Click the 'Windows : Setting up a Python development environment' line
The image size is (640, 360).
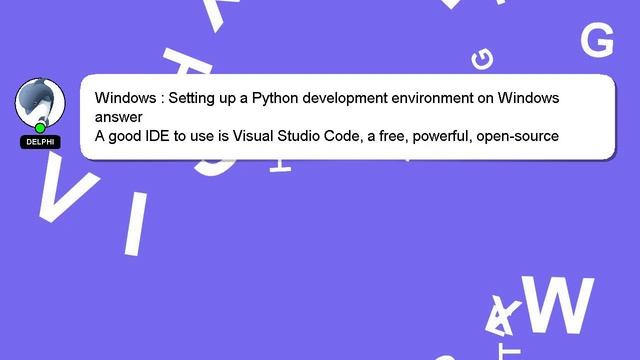(327, 98)
